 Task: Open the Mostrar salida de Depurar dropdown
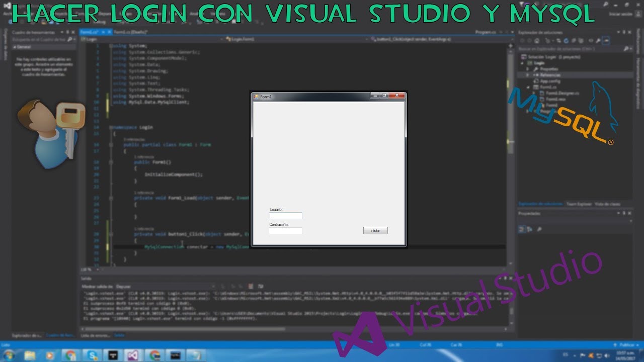click(165, 286)
